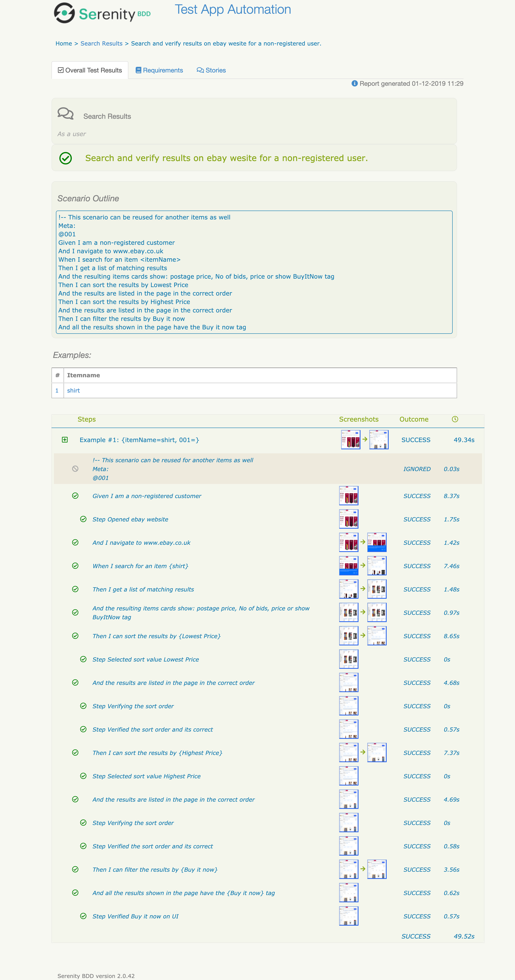Image resolution: width=515 pixels, height=980 pixels.
Task: Click 'Example #1: {itemName=shirt, 001=}' row title
Action: point(139,440)
